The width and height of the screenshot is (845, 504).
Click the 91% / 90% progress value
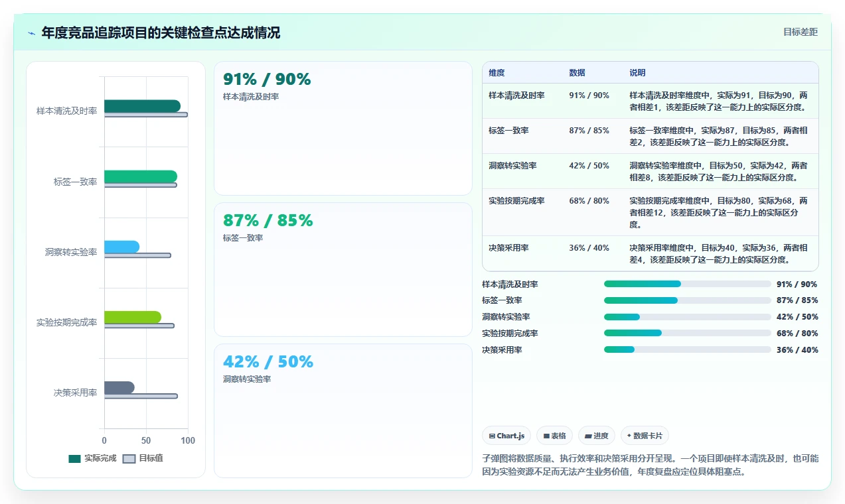click(797, 284)
